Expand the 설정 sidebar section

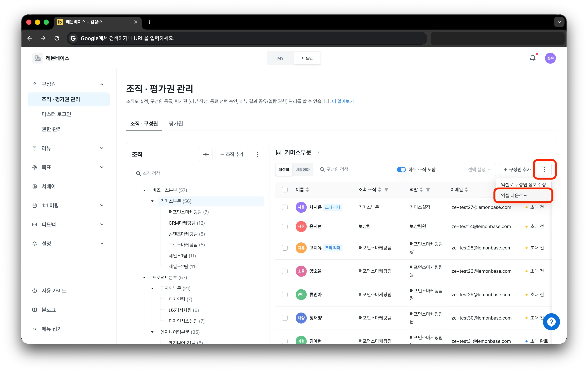click(x=102, y=243)
